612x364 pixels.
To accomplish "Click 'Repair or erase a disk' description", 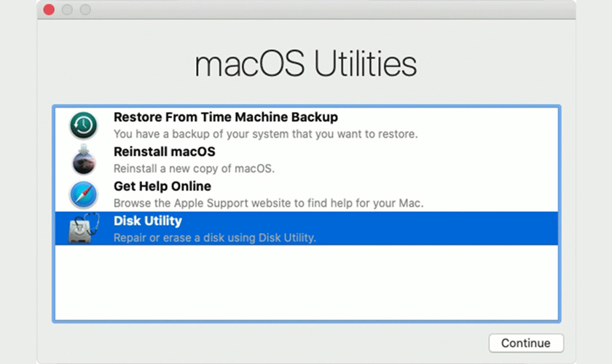I will [x=215, y=237].
